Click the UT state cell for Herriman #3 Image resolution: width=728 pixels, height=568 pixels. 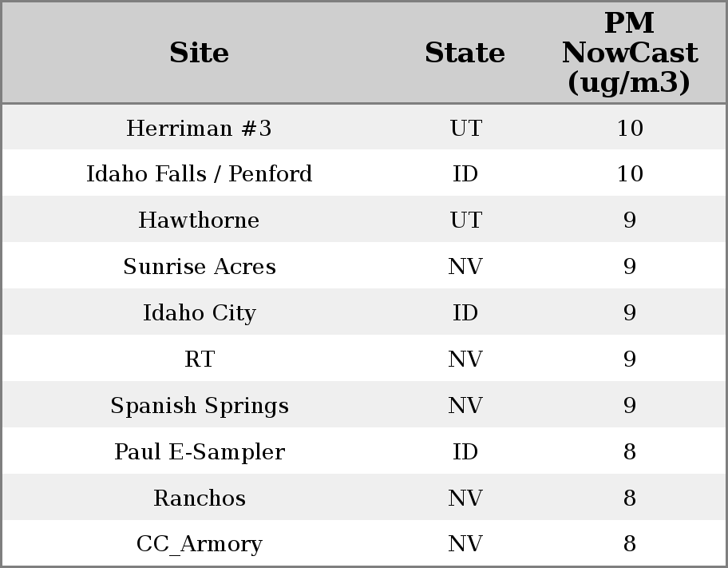(x=465, y=128)
